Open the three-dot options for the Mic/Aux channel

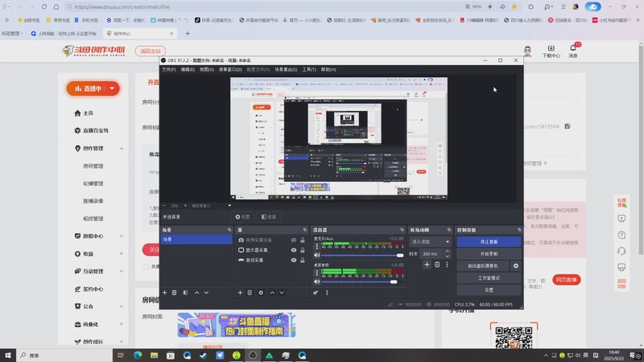[316, 246]
